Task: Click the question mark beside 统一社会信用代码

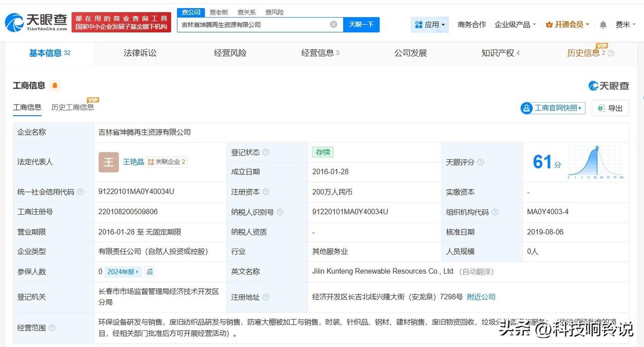Action: [80, 192]
